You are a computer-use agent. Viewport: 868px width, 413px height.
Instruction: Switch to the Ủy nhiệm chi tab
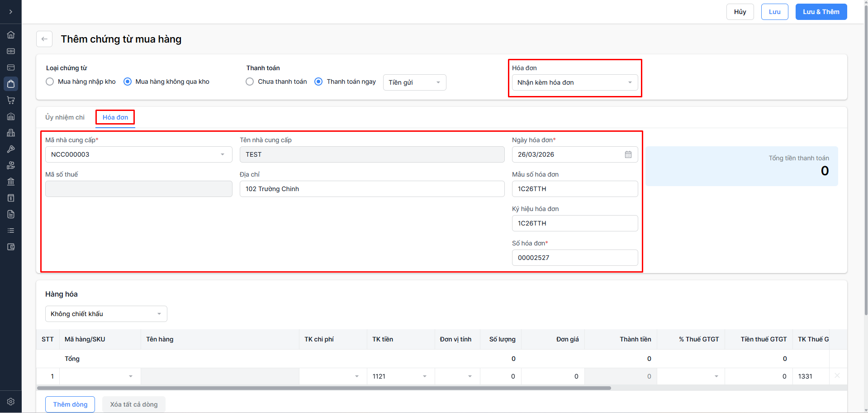[x=65, y=117]
